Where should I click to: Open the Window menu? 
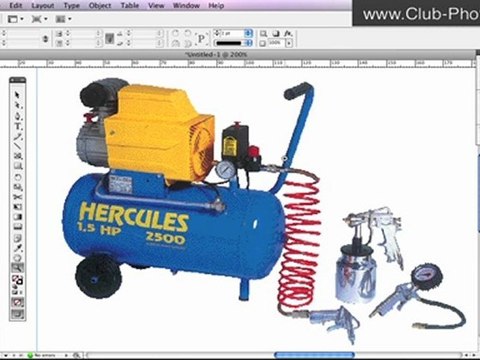[186, 6]
